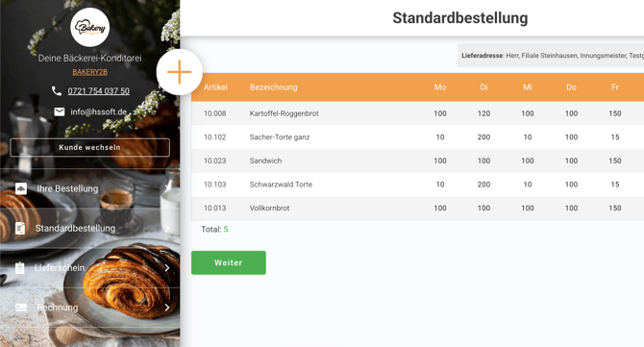Select the Kartoffel-Roggenbrot row
644x347 pixels.
click(x=417, y=113)
